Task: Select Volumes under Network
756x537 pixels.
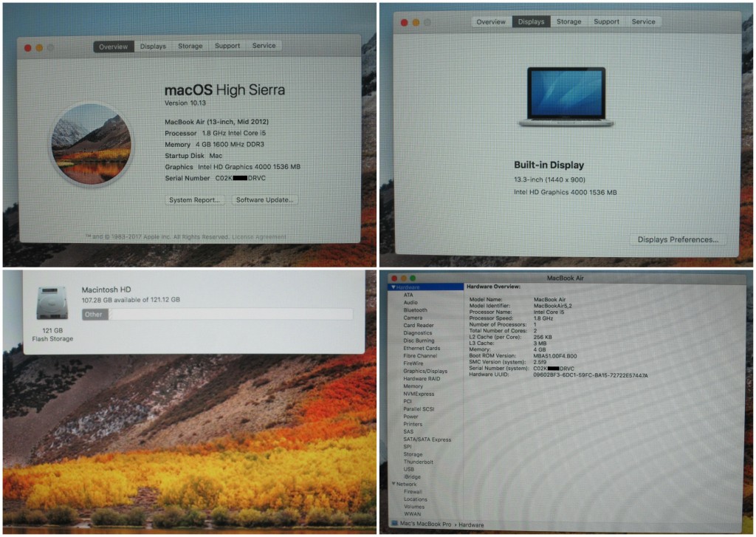Action: pyautogui.click(x=414, y=507)
